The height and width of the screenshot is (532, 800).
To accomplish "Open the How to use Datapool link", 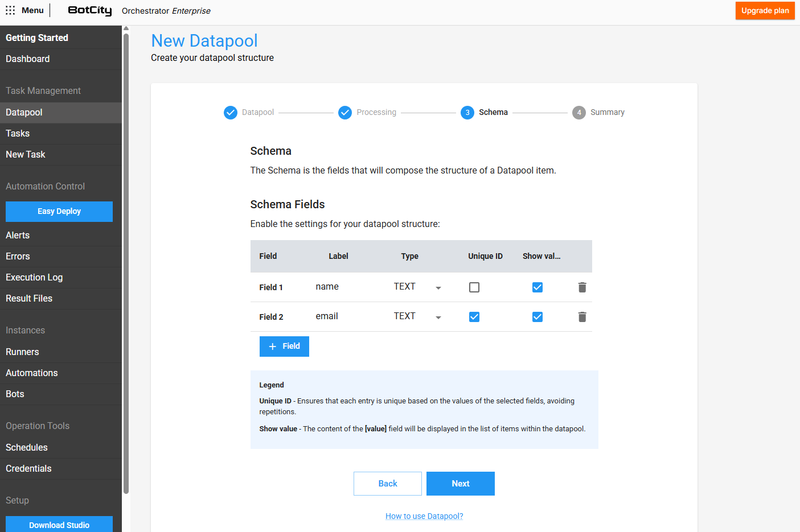I will [424, 516].
